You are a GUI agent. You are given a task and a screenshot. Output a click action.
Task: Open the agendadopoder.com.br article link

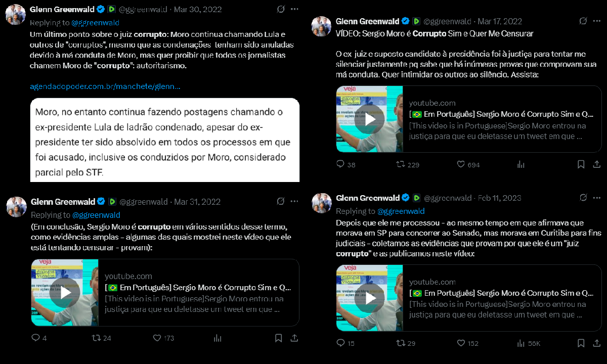[105, 86]
